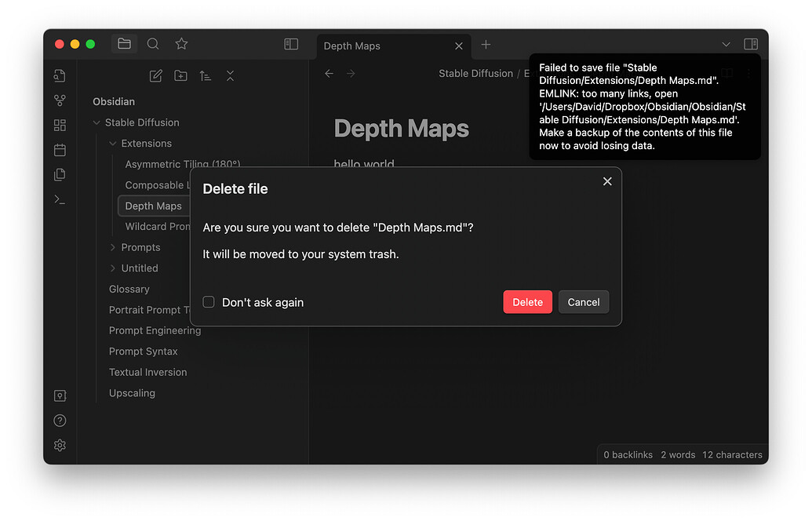The image size is (812, 521).
Task: Create a new note icon
Action: tap(156, 76)
